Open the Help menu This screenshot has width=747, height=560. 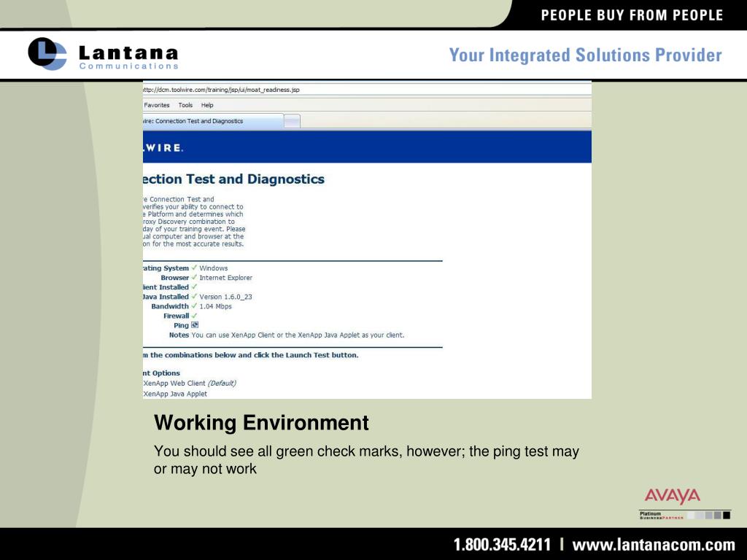(207, 105)
